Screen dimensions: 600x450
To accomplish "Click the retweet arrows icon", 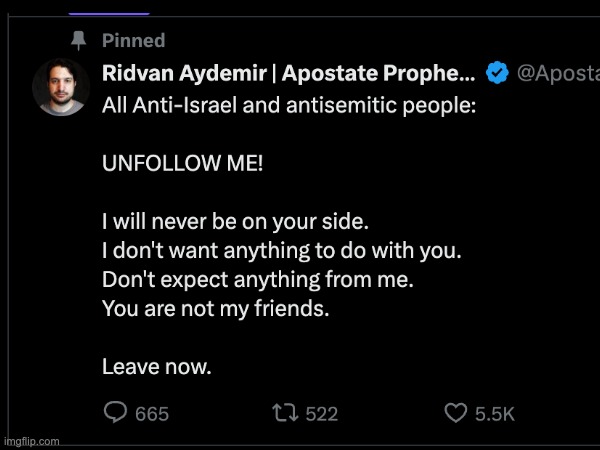I will pyautogui.click(x=285, y=413).
